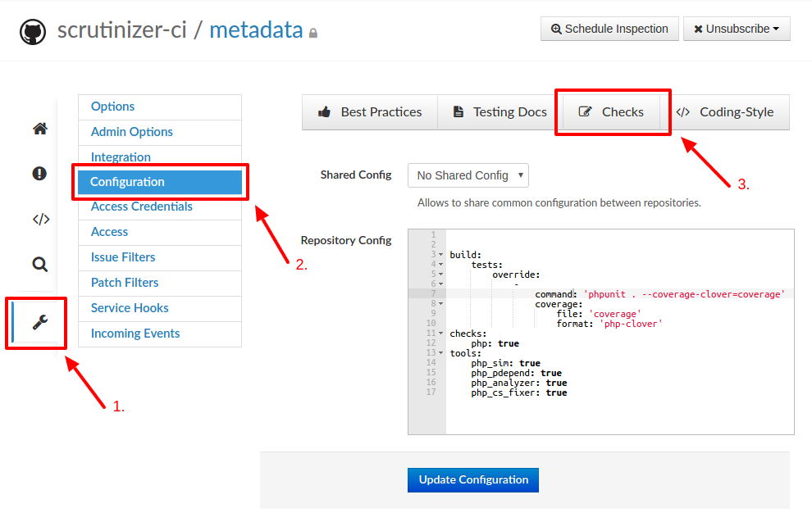
Task: Open the metadata repository link
Action: tap(256, 30)
